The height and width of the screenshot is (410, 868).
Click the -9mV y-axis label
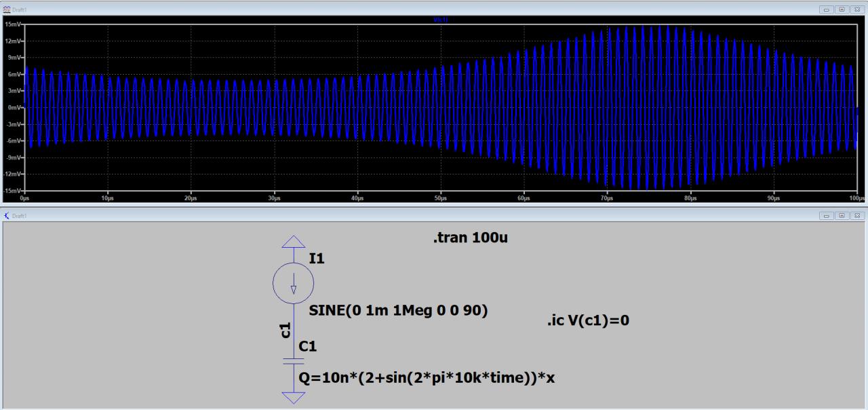pyautogui.click(x=14, y=157)
